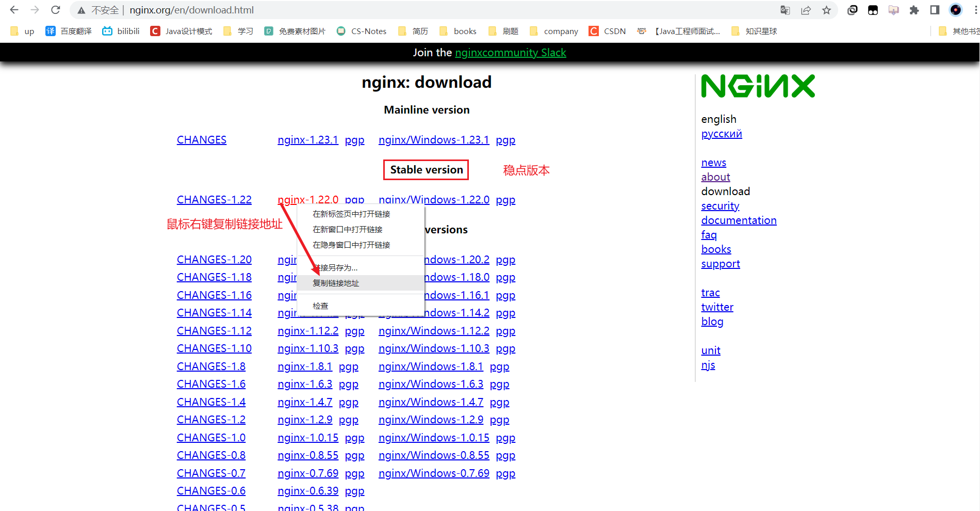980x511 pixels.
Task: Open the 刷题 bookmark folder
Action: 503,31
